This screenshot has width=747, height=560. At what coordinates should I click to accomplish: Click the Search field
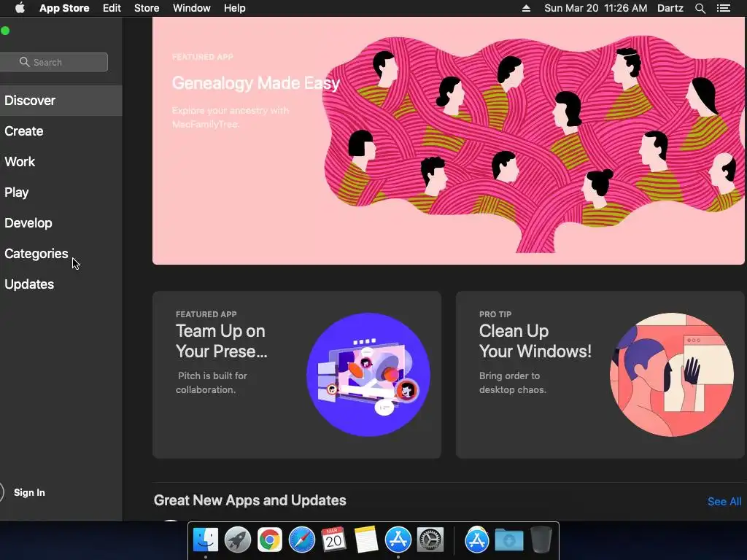click(53, 62)
